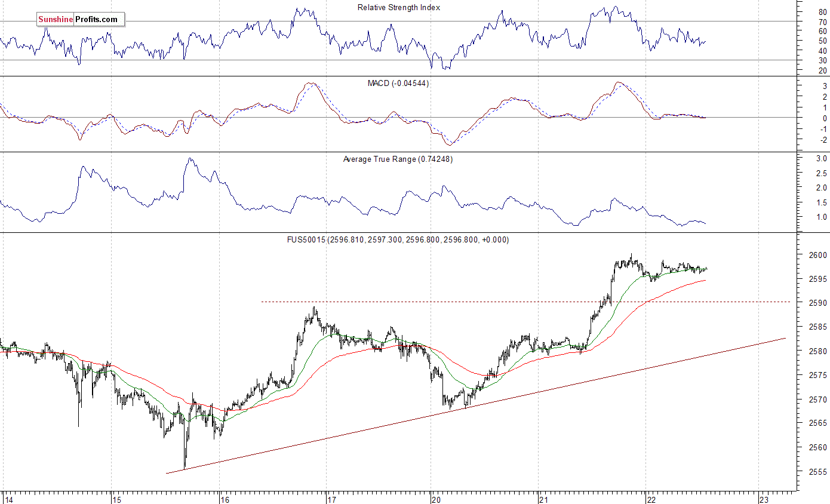The width and height of the screenshot is (830, 504).
Task: Click date label 17 on time axis
Action: click(333, 499)
